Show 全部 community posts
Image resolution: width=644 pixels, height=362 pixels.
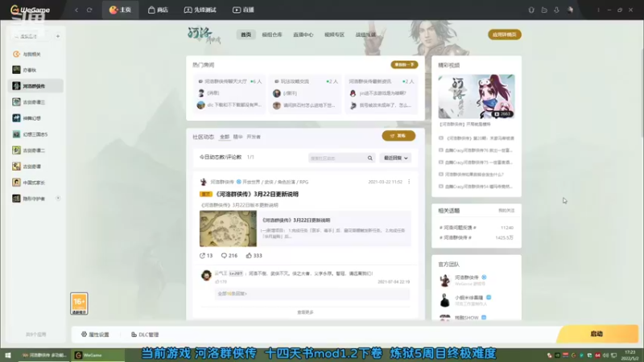pos(225,137)
